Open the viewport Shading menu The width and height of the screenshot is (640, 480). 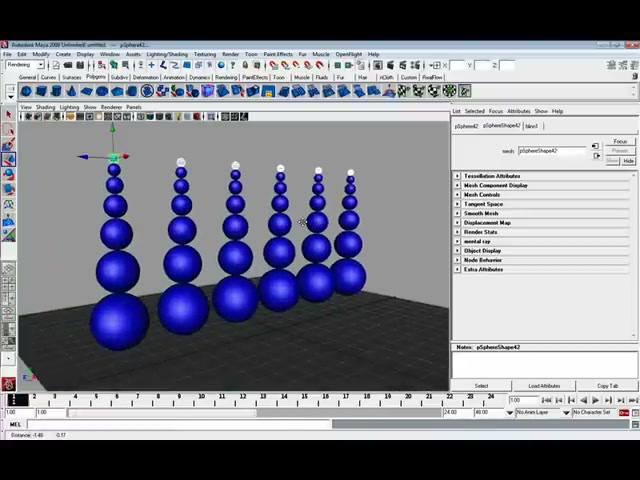point(45,107)
